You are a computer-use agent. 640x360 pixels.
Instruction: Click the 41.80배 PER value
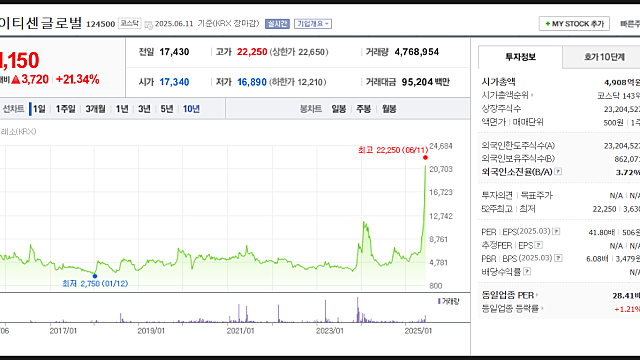tap(601, 232)
